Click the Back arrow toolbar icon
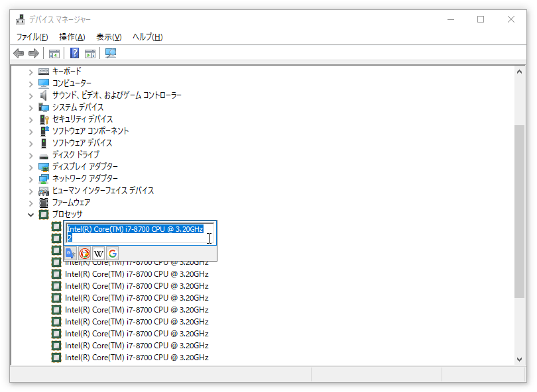537x392 pixels. tap(19, 54)
